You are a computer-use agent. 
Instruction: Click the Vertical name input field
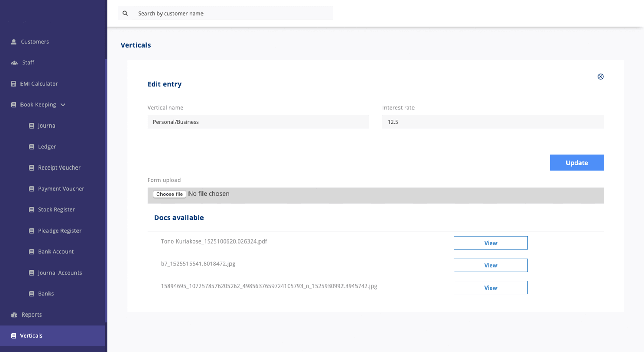[x=258, y=122]
